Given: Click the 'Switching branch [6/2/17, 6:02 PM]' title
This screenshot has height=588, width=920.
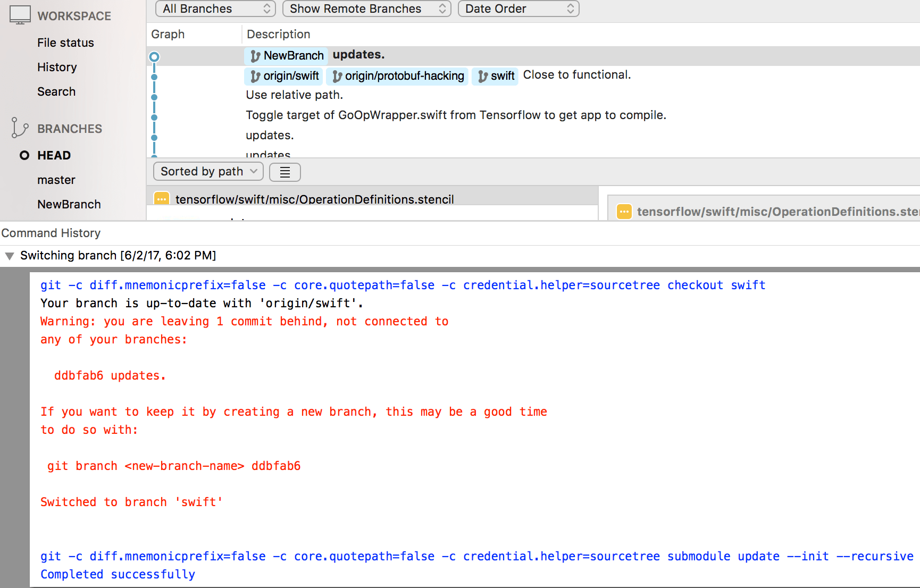Looking at the screenshot, I should (x=118, y=256).
